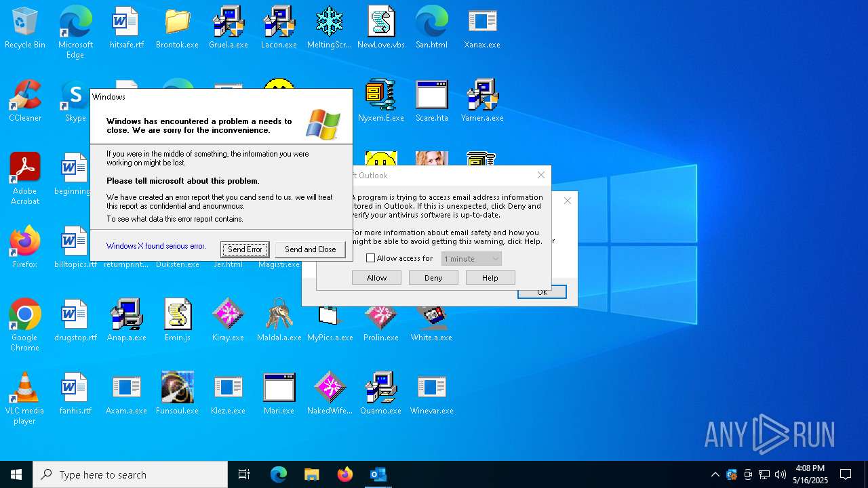
Task: Select the Klez.e.exe icon
Action: click(228, 394)
